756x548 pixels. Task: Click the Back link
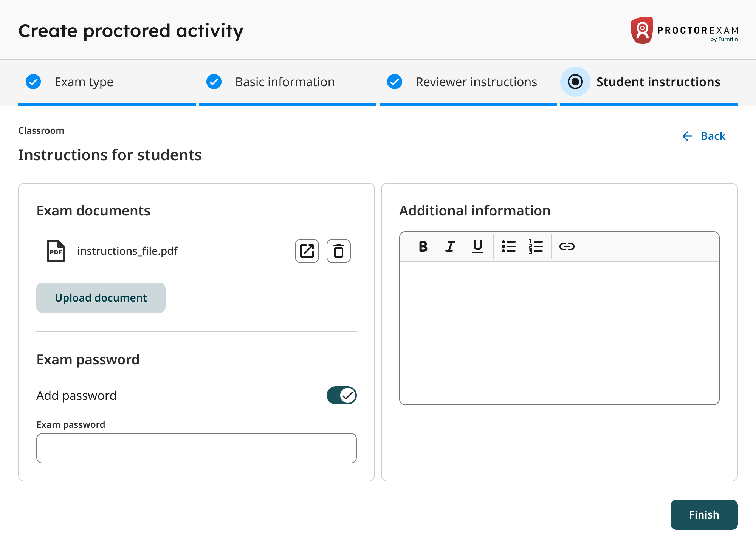(x=703, y=136)
